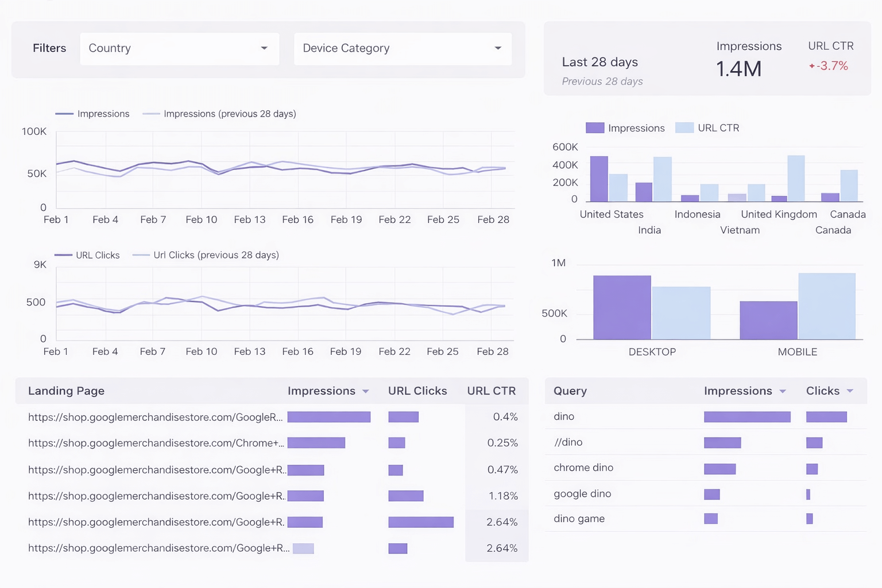Open the landing page URL with 1.18% CTR
The height and width of the screenshot is (588, 882).
tap(157, 496)
